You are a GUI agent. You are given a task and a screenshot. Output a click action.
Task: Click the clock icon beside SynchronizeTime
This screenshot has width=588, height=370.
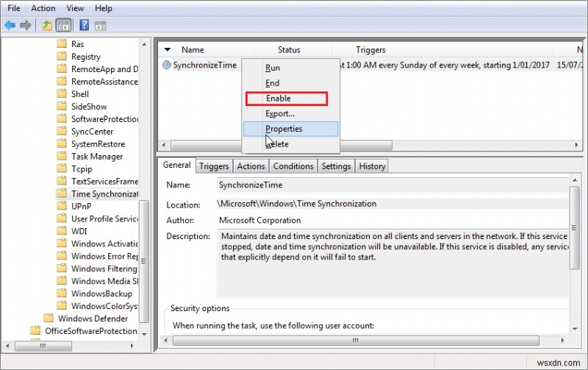(167, 65)
